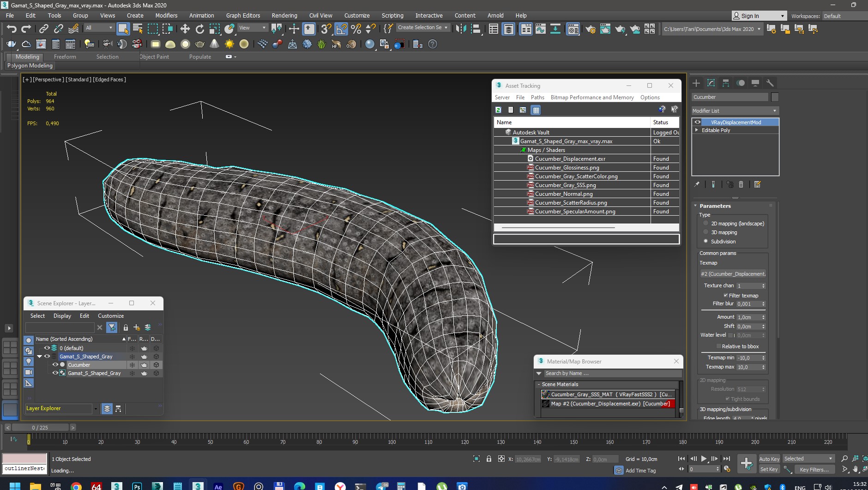Select Subdivision displacement type

tap(705, 241)
